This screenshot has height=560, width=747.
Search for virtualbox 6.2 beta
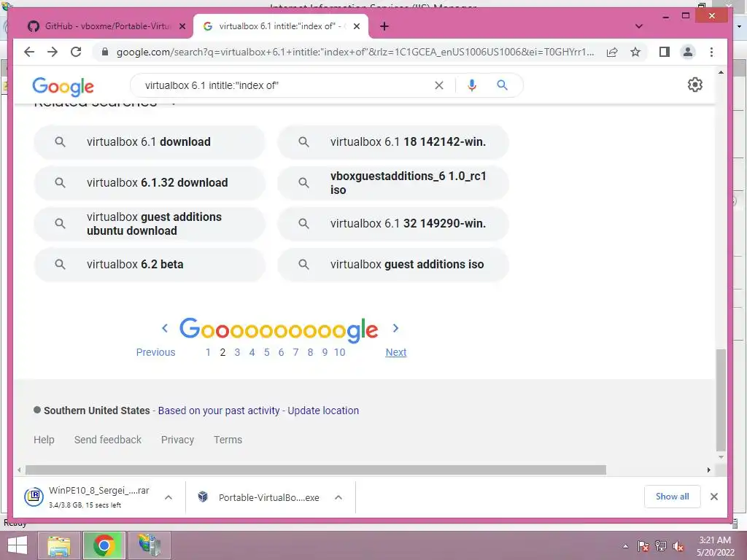point(149,264)
